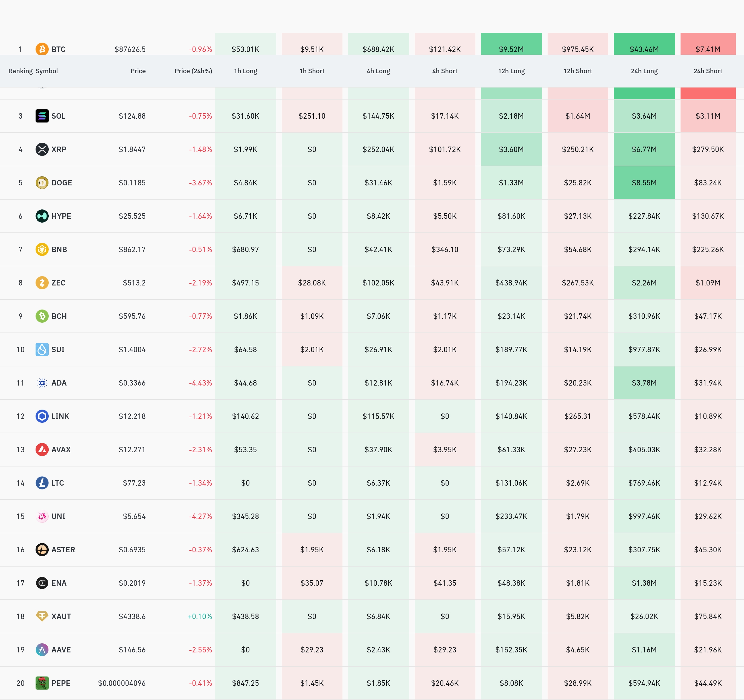The image size is (744, 700).
Task: Click BTC's $7.41M 24h Short cell
Action: click(707, 48)
